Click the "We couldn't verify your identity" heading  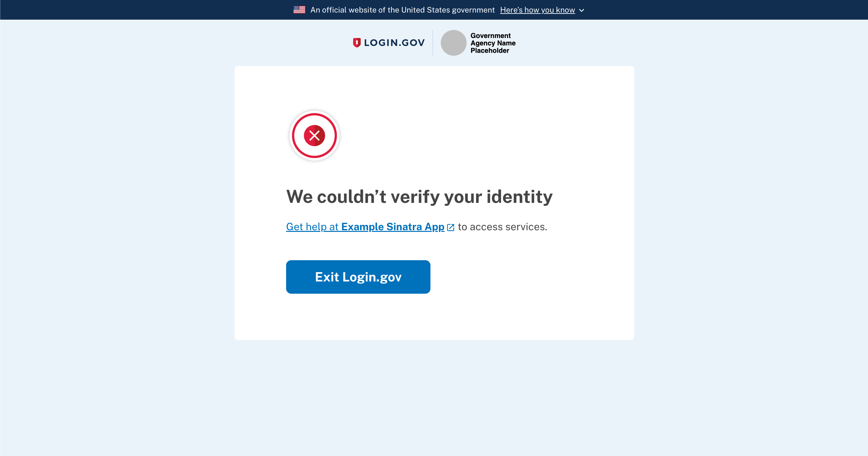tap(419, 197)
